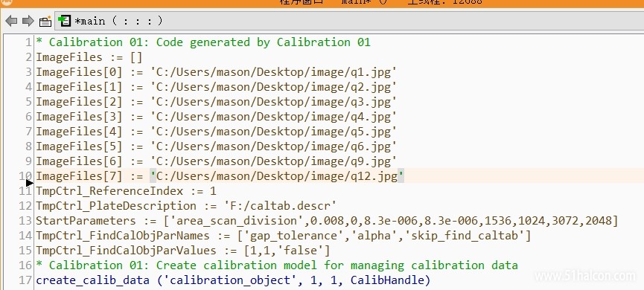Click the TmpCtrl_FindCalObjParNames line
The height and width of the screenshot is (290, 644).
[x=284, y=236]
